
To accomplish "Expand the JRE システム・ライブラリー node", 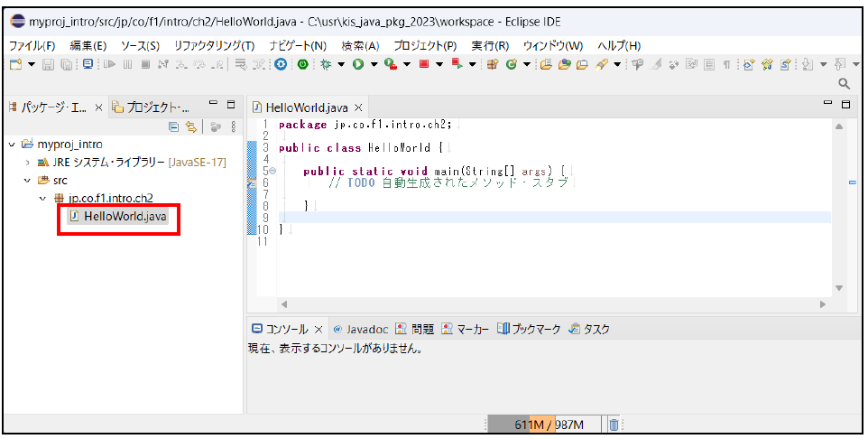I will click(x=28, y=162).
